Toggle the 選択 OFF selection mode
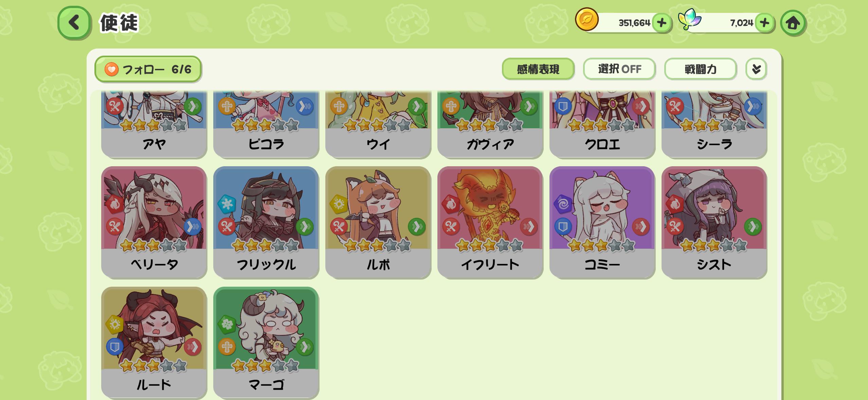Image resolution: width=868 pixels, height=400 pixels. [619, 69]
